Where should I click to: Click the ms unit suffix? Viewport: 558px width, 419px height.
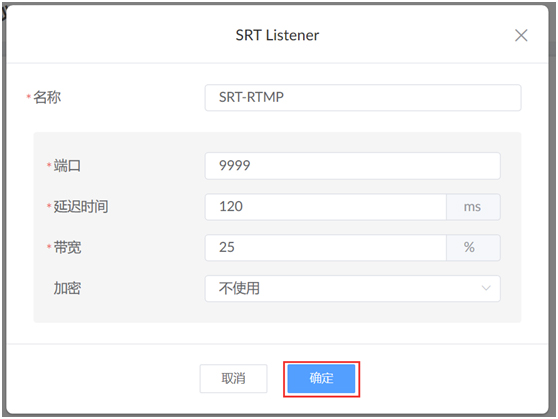point(473,207)
